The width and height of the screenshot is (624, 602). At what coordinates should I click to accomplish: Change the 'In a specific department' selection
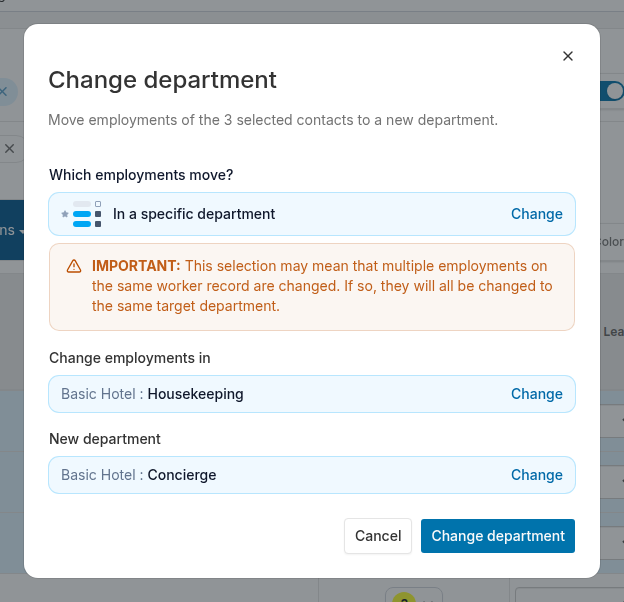[536, 214]
